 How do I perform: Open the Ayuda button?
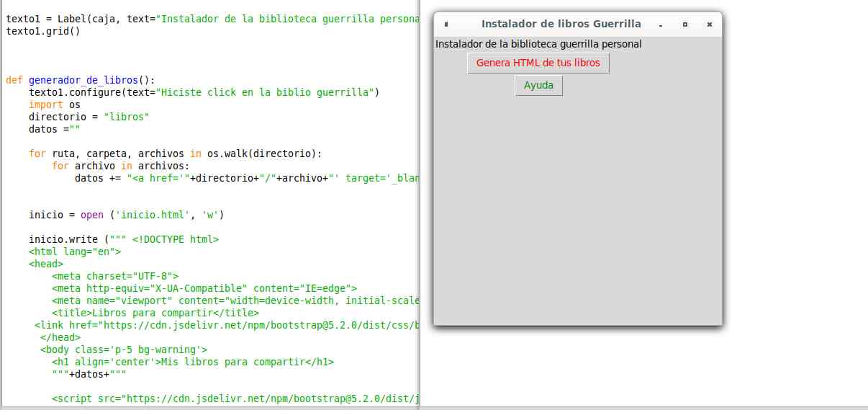click(538, 85)
